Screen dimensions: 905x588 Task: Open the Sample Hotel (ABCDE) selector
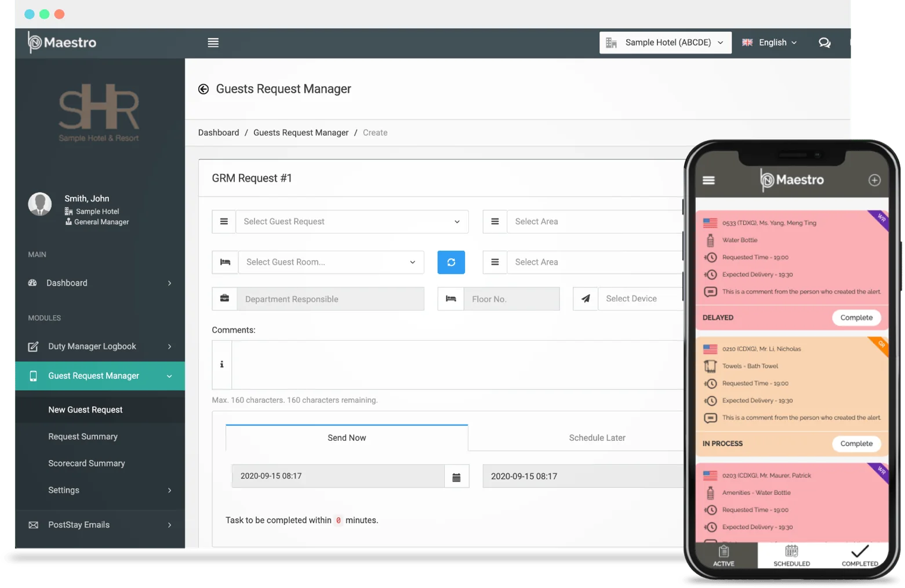click(x=665, y=42)
